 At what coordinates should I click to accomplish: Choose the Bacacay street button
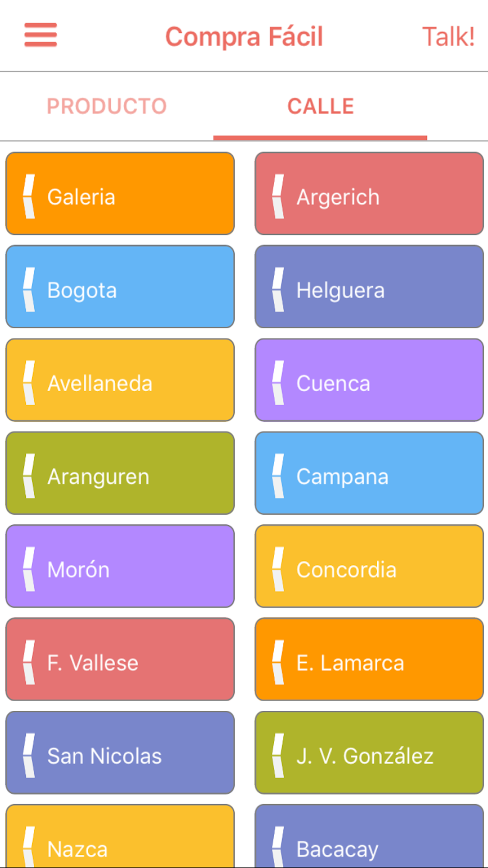[x=369, y=836]
